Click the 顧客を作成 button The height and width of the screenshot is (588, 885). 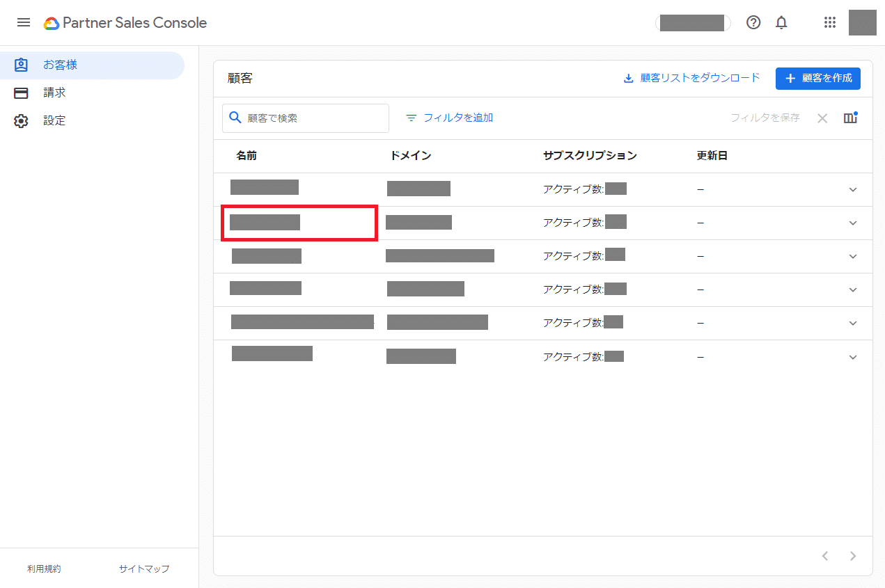point(817,79)
